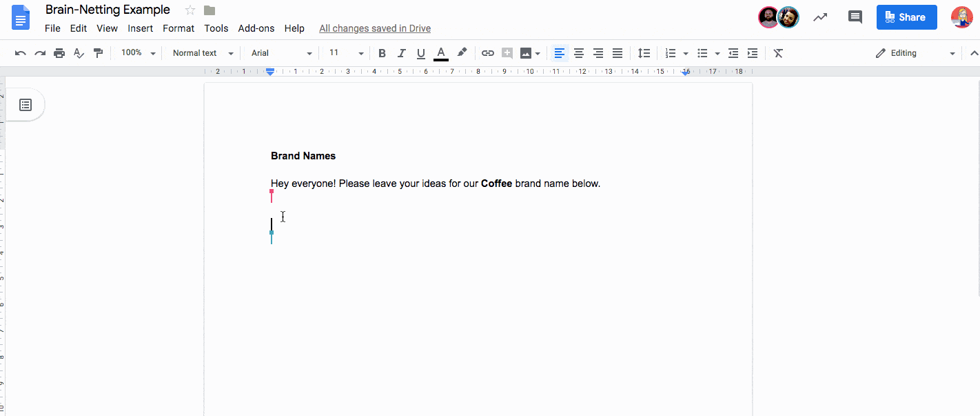The width and height of the screenshot is (980, 416).
Task: Insert an image from the toolbar
Action: [x=527, y=52]
